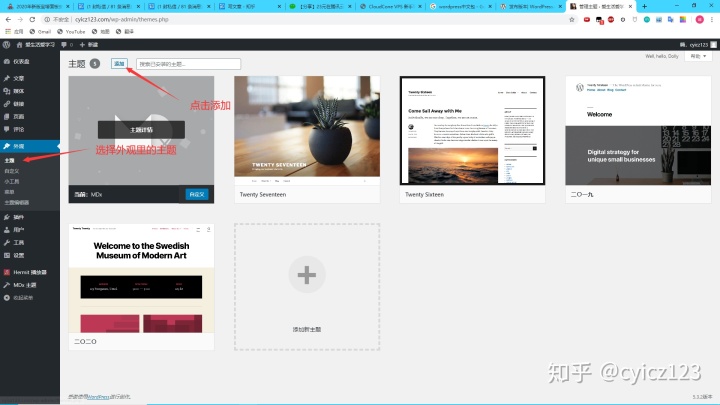Open the 插件 plugins menu in sidebar
This screenshot has height=405, width=720.
coord(19,216)
